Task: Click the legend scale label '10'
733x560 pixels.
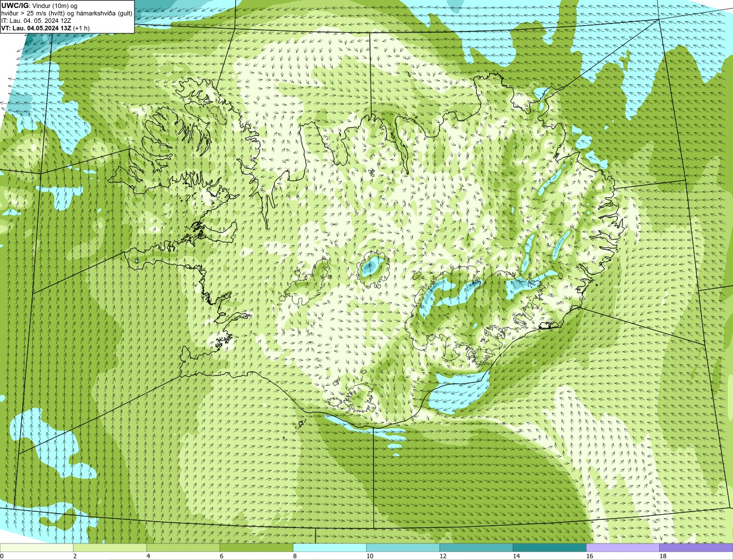Action: tap(370, 556)
